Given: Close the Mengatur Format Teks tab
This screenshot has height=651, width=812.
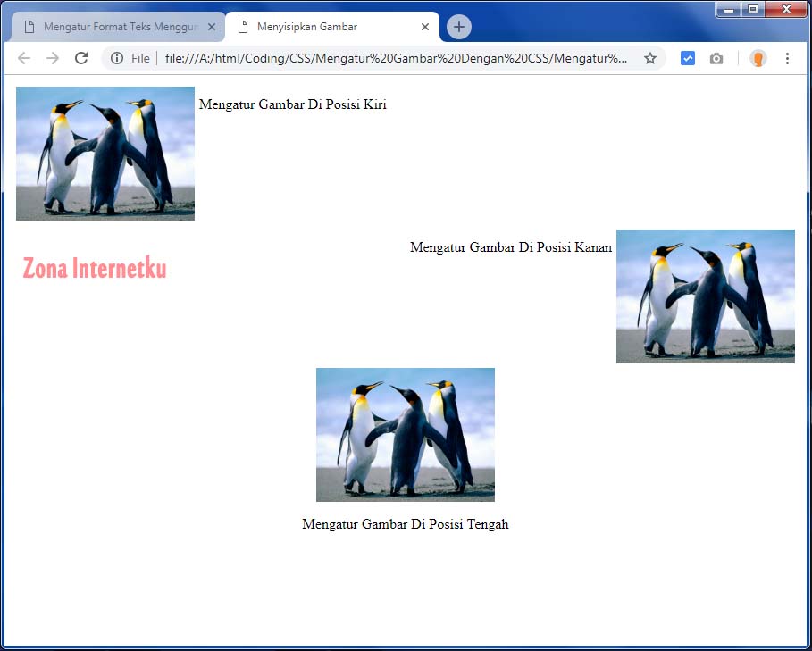Looking at the screenshot, I should point(212,27).
